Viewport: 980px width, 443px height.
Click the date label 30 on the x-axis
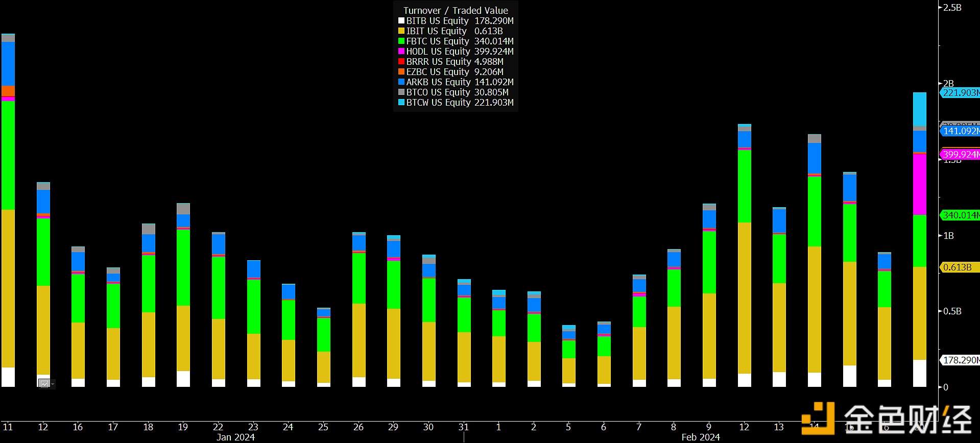point(428,427)
